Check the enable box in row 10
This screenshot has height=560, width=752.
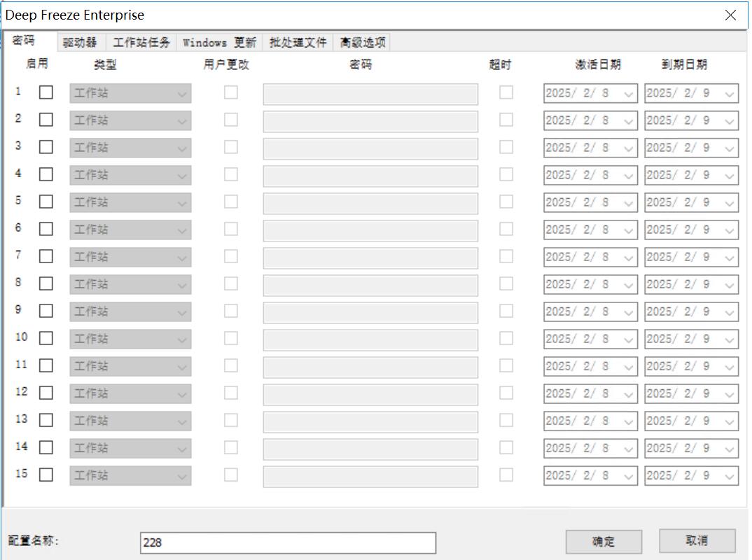46,338
